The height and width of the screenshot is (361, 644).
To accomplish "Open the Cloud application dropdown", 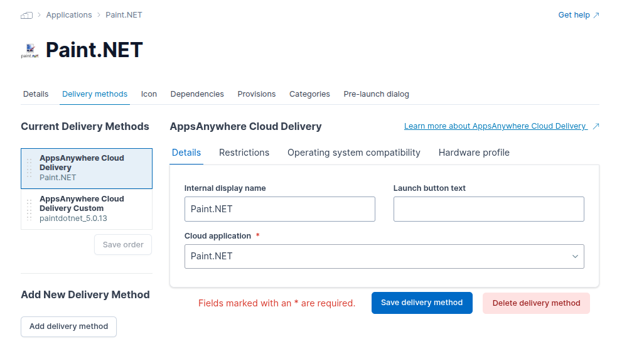I will point(384,256).
